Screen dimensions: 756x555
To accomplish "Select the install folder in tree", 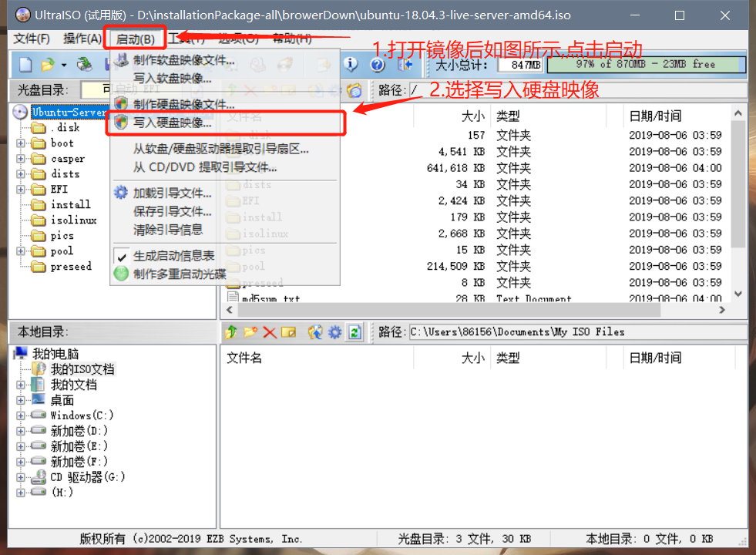I will click(x=70, y=205).
